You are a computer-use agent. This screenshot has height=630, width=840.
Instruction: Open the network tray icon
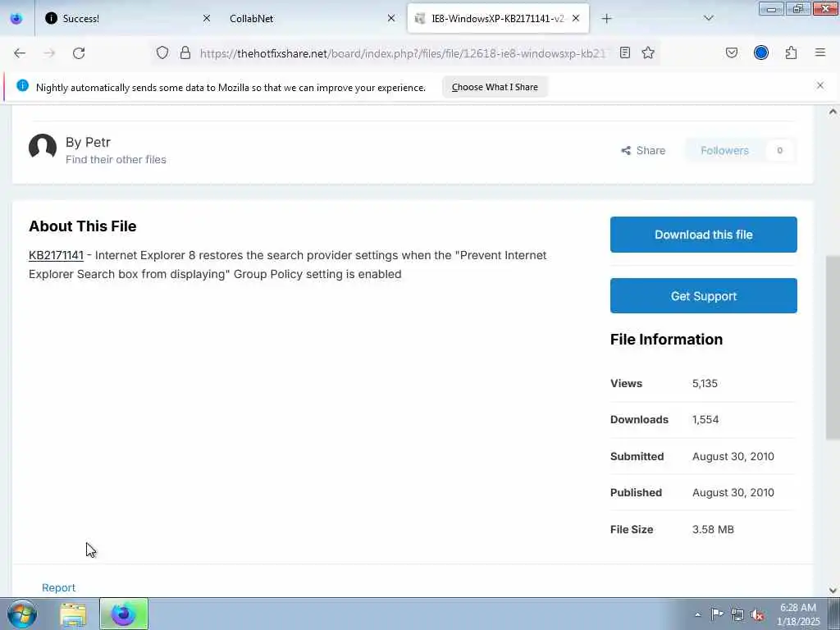pos(737,614)
